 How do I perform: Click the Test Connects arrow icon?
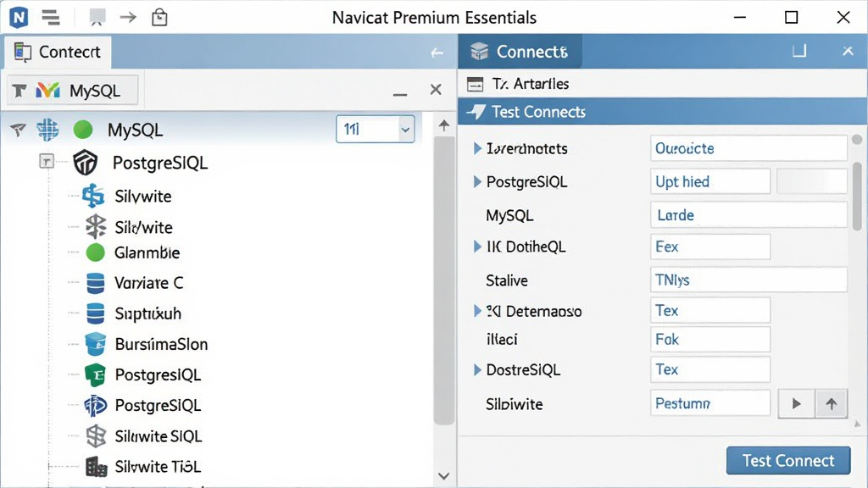476,112
